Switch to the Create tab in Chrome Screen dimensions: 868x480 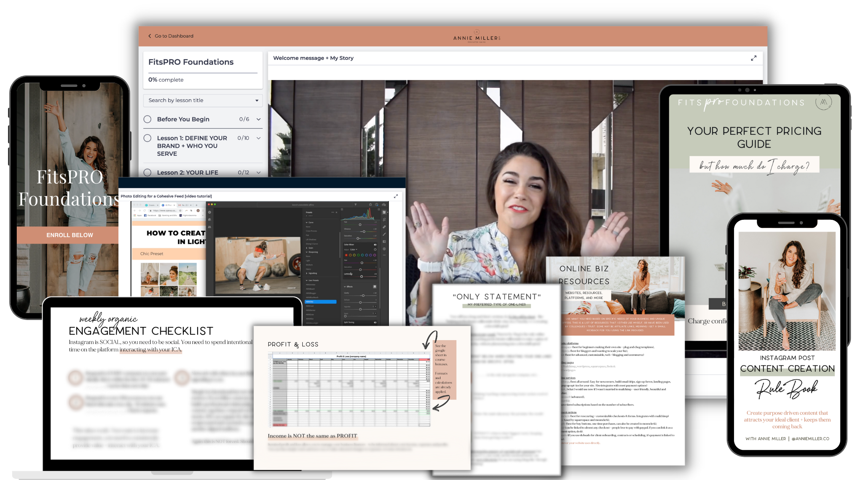(x=152, y=205)
